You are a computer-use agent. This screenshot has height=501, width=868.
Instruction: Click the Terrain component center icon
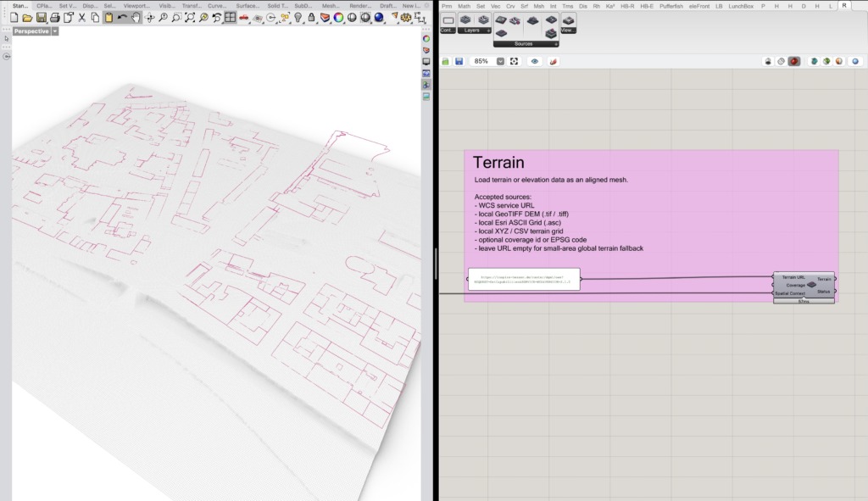click(811, 285)
